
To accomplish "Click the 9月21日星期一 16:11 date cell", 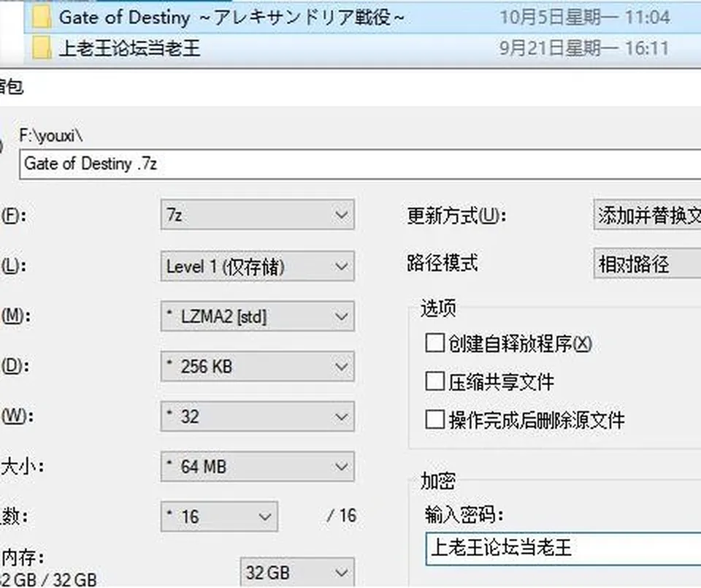I will pyautogui.click(x=584, y=48).
